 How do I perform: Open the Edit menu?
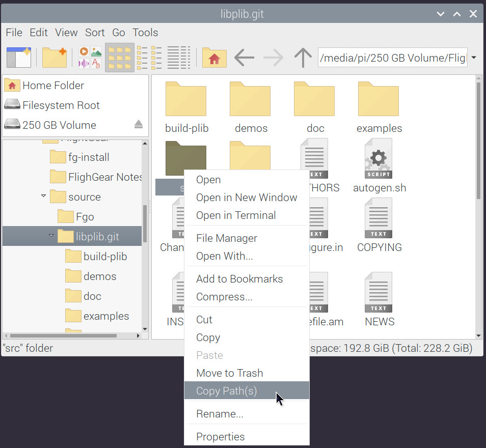pyautogui.click(x=38, y=33)
